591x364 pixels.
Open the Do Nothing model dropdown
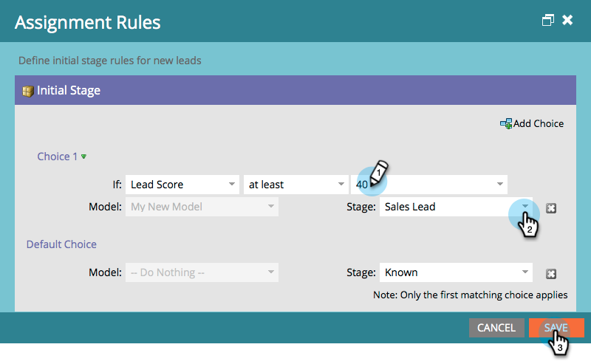(x=202, y=272)
